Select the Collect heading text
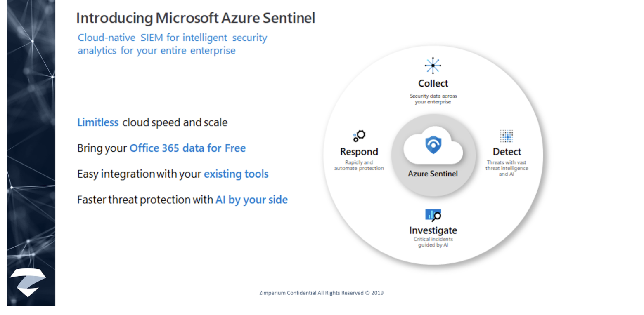 433,83
